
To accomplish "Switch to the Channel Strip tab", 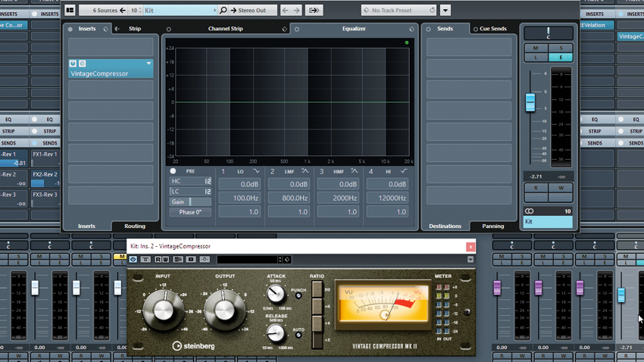I will coord(226,29).
